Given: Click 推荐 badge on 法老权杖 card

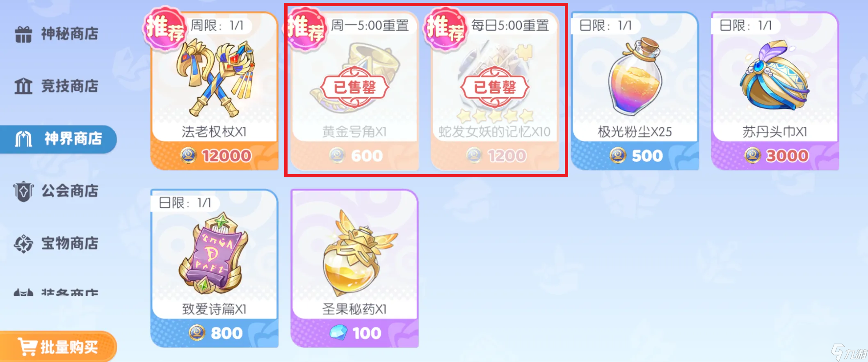Looking at the screenshot, I should click(x=165, y=29).
